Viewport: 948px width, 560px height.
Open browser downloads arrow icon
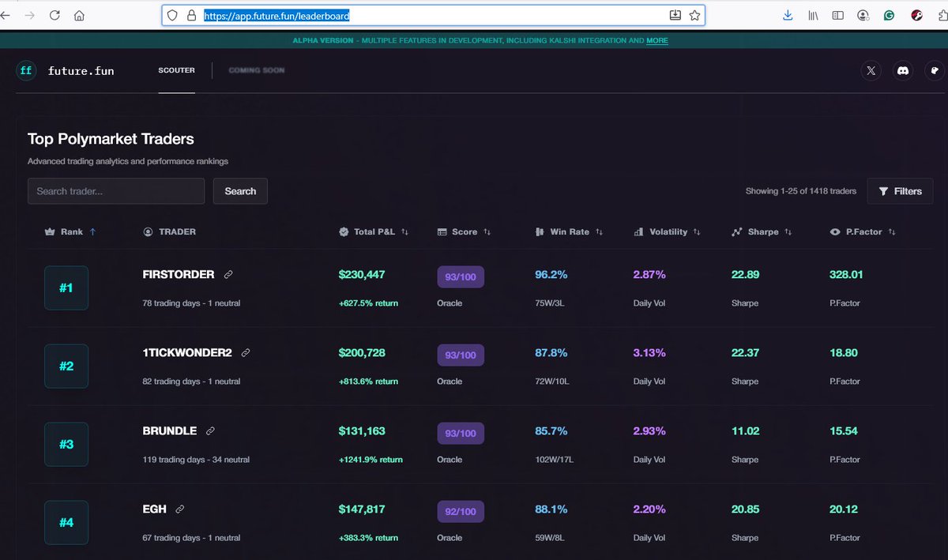coord(788,15)
